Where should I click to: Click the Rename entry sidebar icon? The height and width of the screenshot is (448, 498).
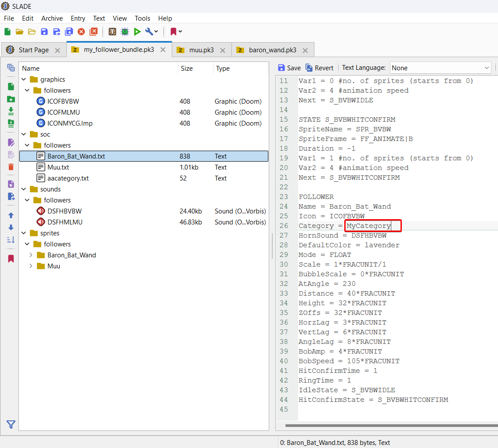(x=11, y=142)
